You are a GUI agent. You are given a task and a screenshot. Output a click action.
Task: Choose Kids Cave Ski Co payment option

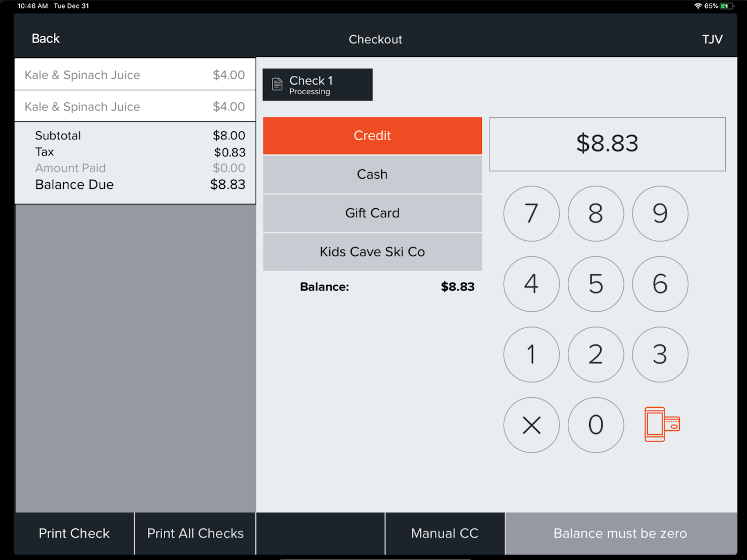pyautogui.click(x=372, y=252)
